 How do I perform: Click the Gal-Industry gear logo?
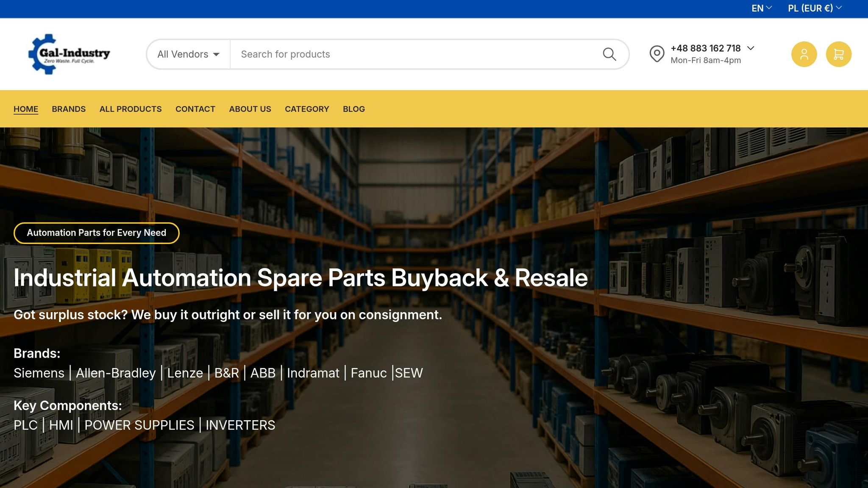pos(69,54)
